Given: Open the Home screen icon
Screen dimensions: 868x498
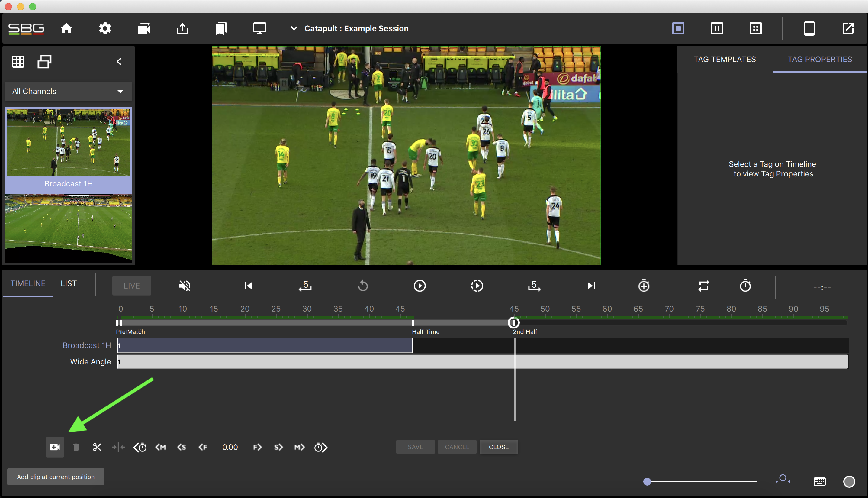Looking at the screenshot, I should coord(66,28).
